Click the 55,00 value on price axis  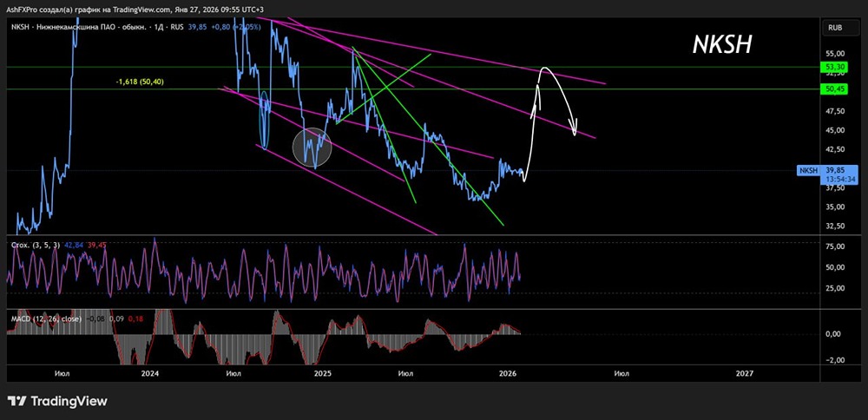(834, 54)
